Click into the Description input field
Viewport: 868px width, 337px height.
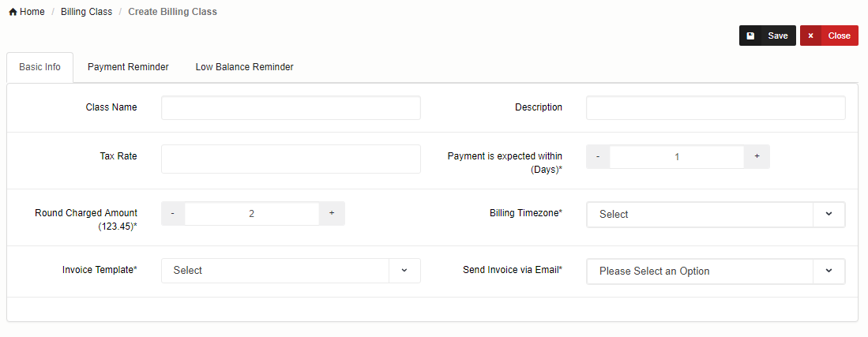point(716,108)
